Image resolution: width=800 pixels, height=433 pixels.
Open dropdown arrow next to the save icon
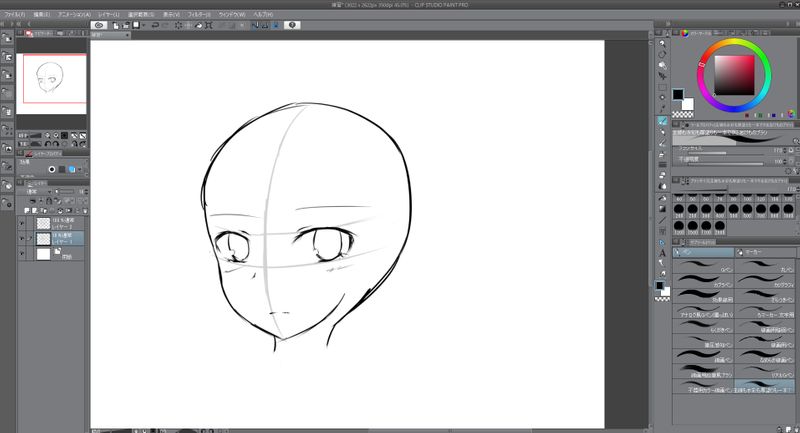tap(143, 25)
